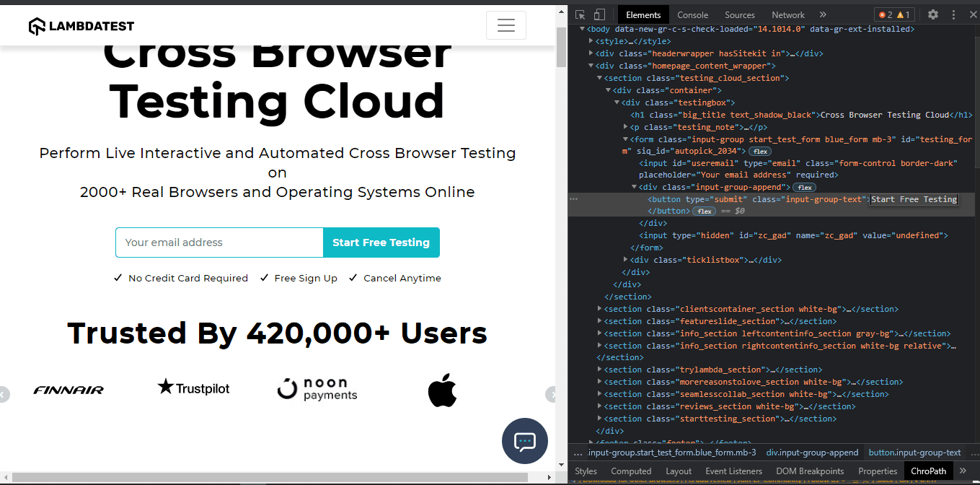
Task: Collapse the testing_cloud_section node
Action: click(600, 78)
